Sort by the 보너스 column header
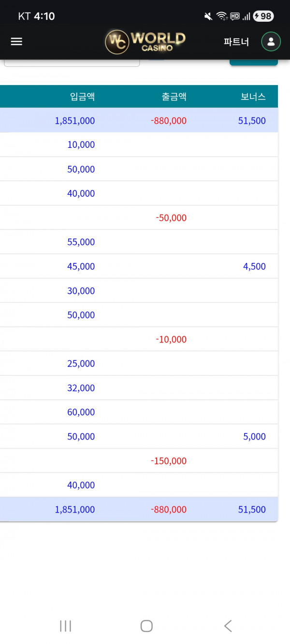 [253, 97]
